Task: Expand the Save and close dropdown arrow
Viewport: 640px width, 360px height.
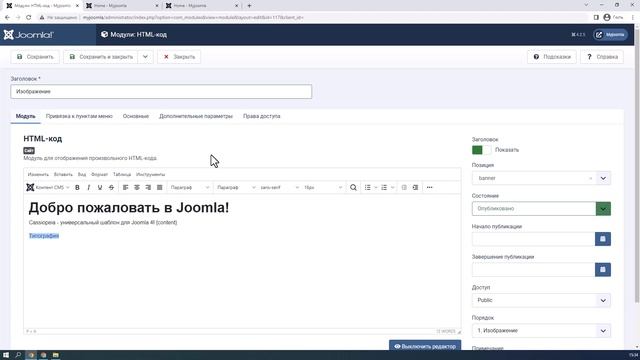Action: pyautogui.click(x=146, y=57)
